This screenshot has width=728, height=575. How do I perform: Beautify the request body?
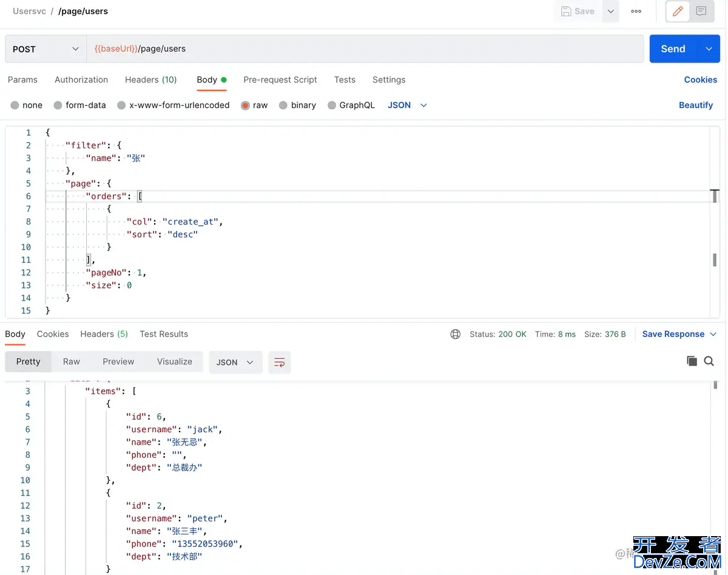point(696,105)
